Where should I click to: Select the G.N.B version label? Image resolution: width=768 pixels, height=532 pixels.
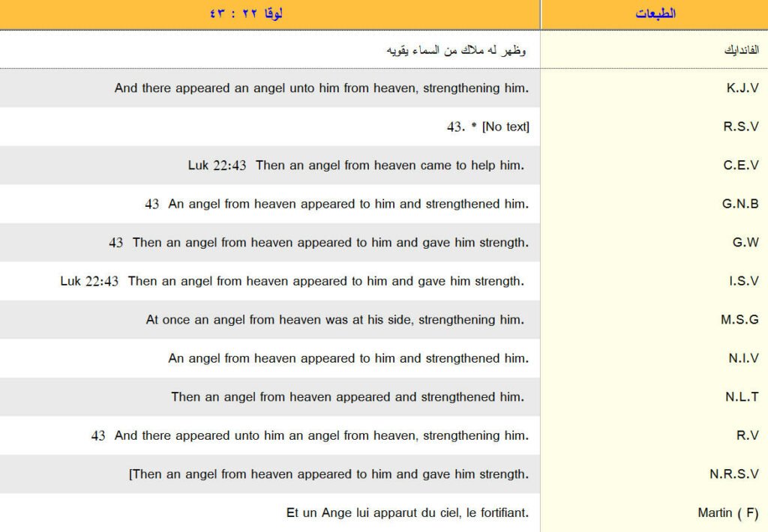740,204
